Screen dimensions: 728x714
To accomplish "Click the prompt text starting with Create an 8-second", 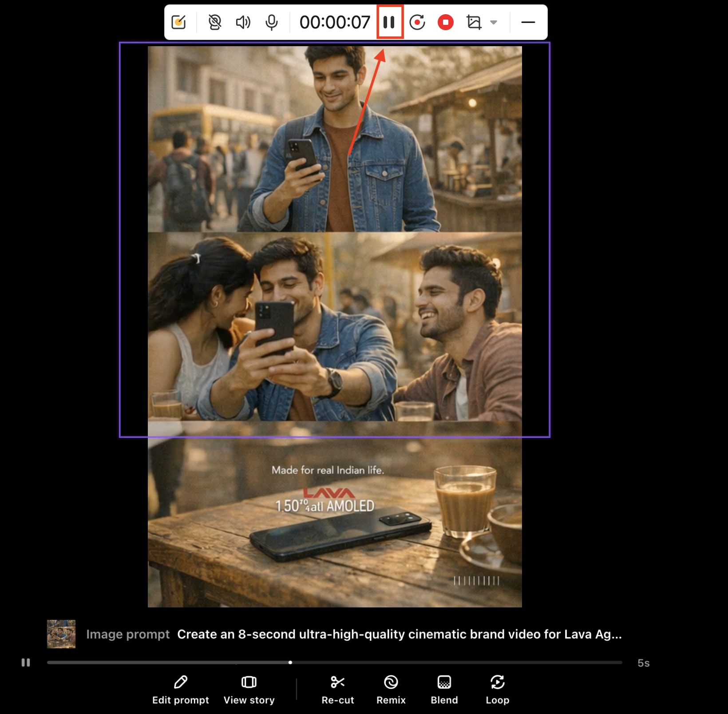I will pyautogui.click(x=400, y=635).
